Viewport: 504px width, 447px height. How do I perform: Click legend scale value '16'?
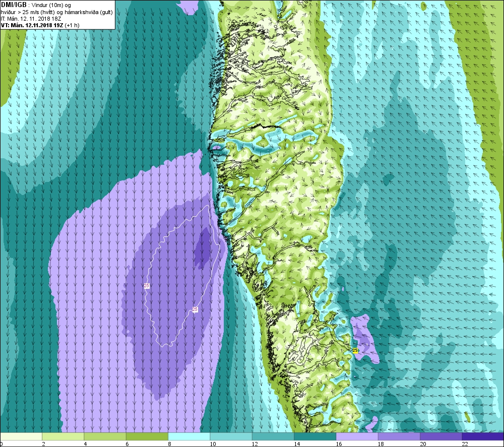click(339, 444)
